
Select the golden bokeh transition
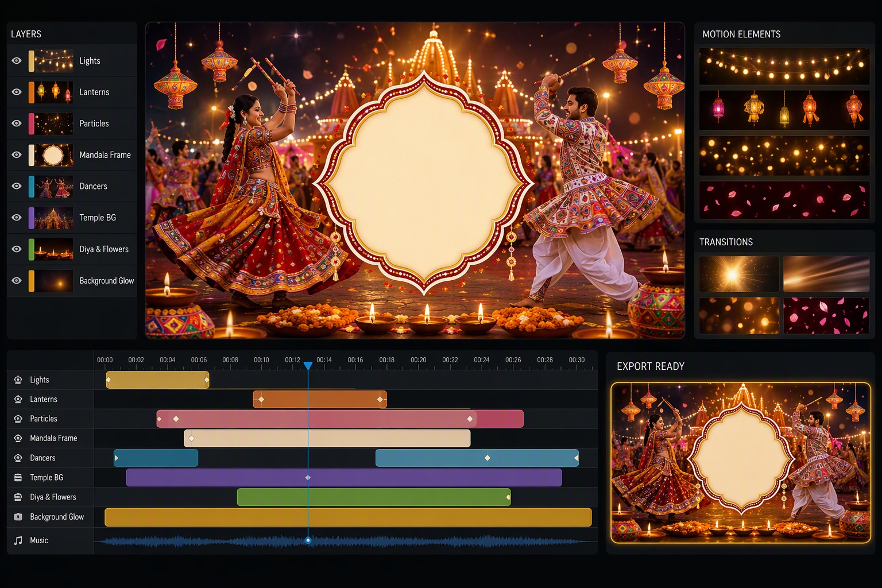point(739,315)
